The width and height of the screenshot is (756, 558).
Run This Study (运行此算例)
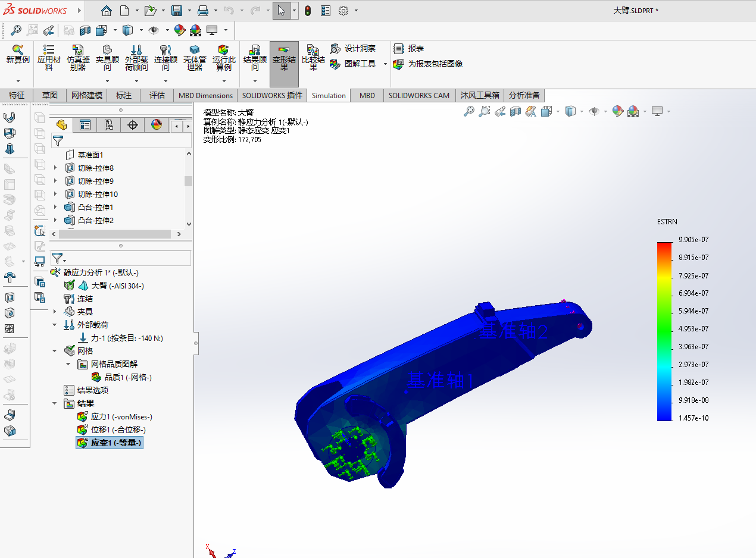[224, 57]
